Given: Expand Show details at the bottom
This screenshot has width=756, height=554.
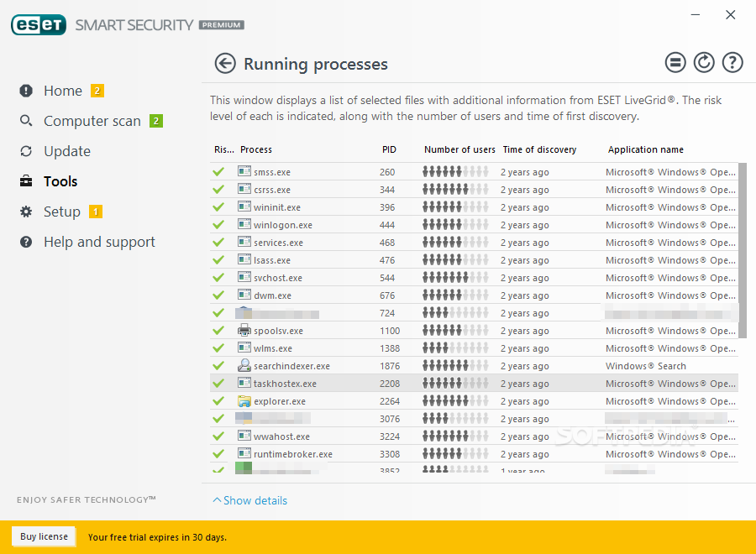Looking at the screenshot, I should pos(250,500).
